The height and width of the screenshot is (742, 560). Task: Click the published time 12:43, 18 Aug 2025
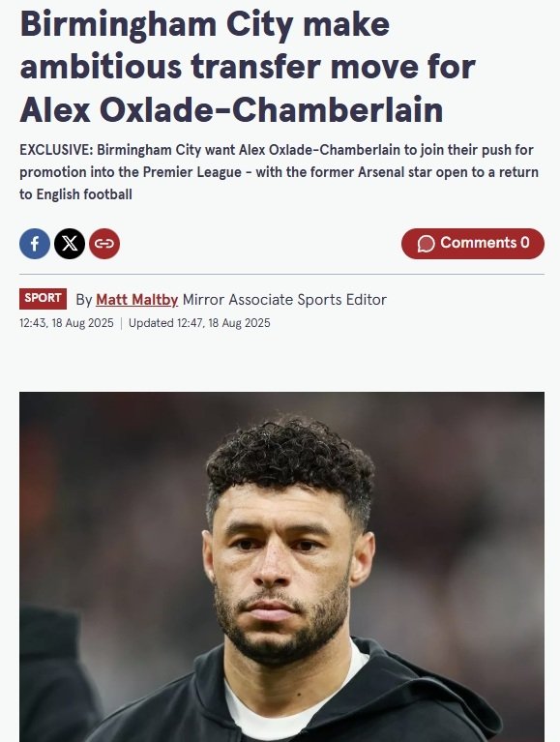pos(67,323)
